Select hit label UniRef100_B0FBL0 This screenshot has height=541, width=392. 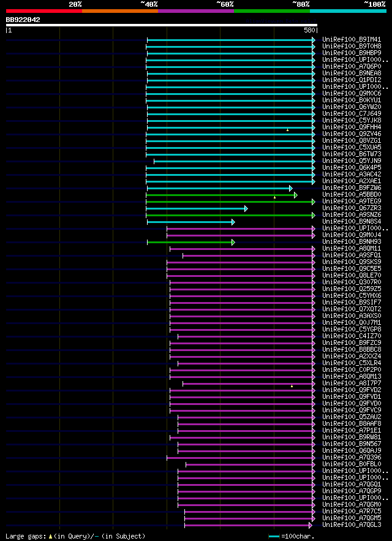point(352,465)
